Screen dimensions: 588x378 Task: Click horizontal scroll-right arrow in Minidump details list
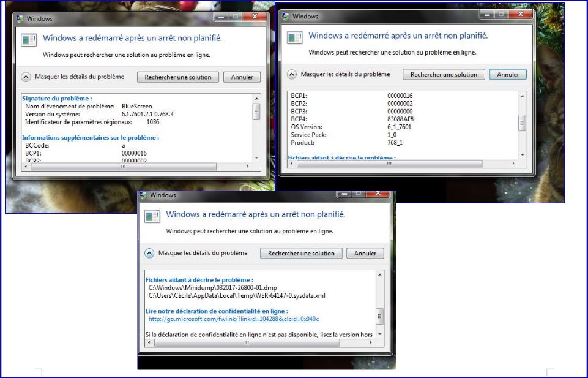click(371, 343)
